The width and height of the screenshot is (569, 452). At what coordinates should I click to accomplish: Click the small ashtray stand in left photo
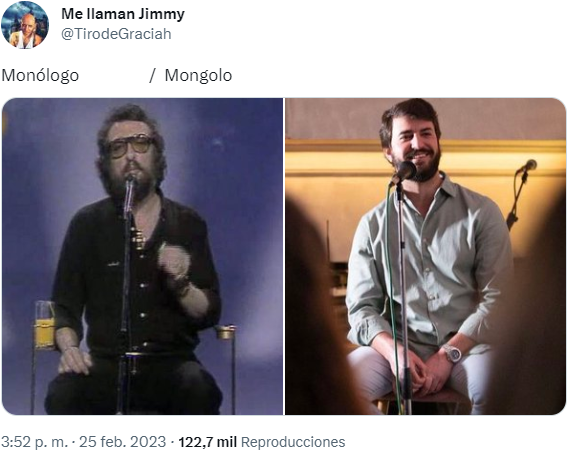pos(226,332)
